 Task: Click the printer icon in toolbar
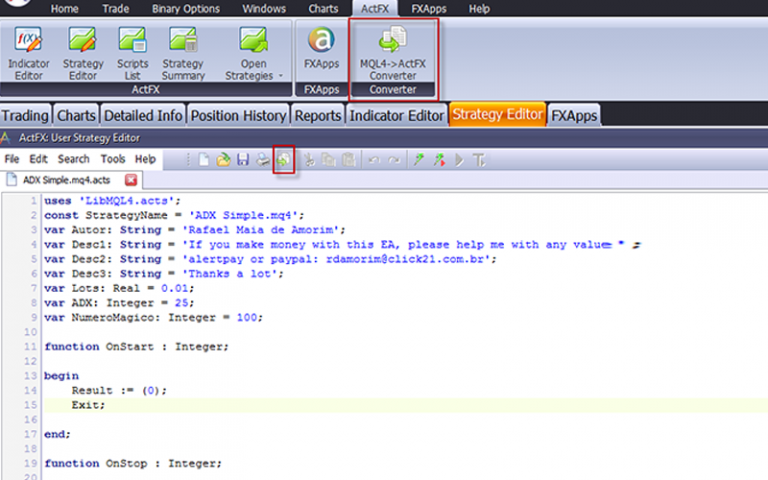[x=263, y=160]
